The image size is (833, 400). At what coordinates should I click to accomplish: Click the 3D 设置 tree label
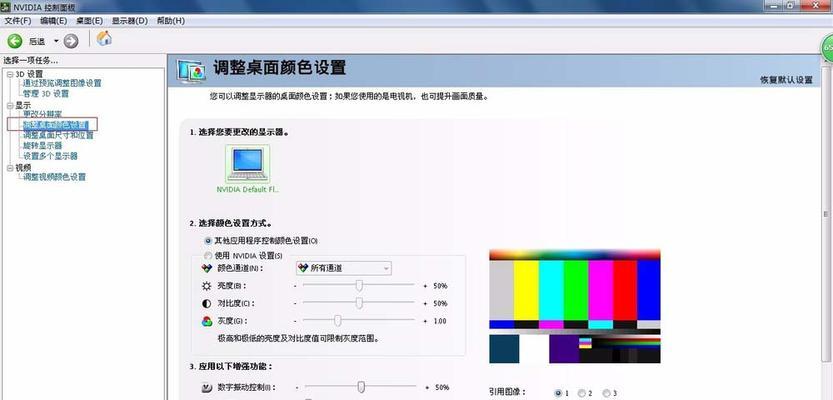[29, 74]
